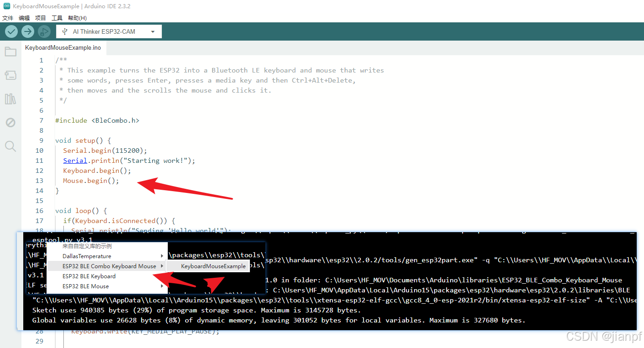This screenshot has height=348, width=644.
Task: Click the 'Global variables use 26628 bytes' line
Action: 279,320
